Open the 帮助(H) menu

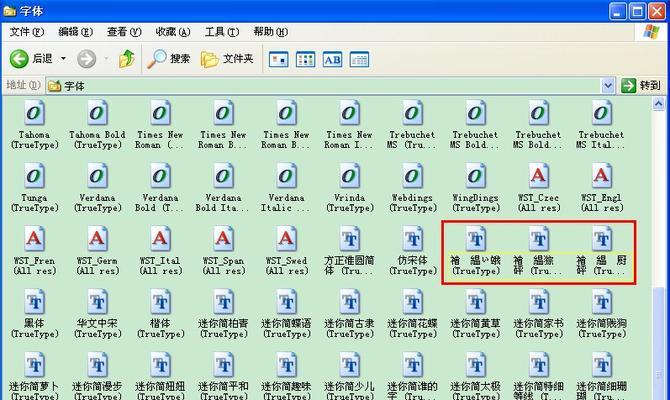point(270,32)
